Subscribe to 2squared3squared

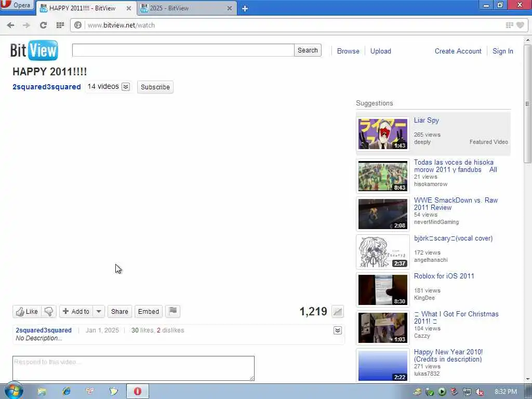(x=155, y=87)
